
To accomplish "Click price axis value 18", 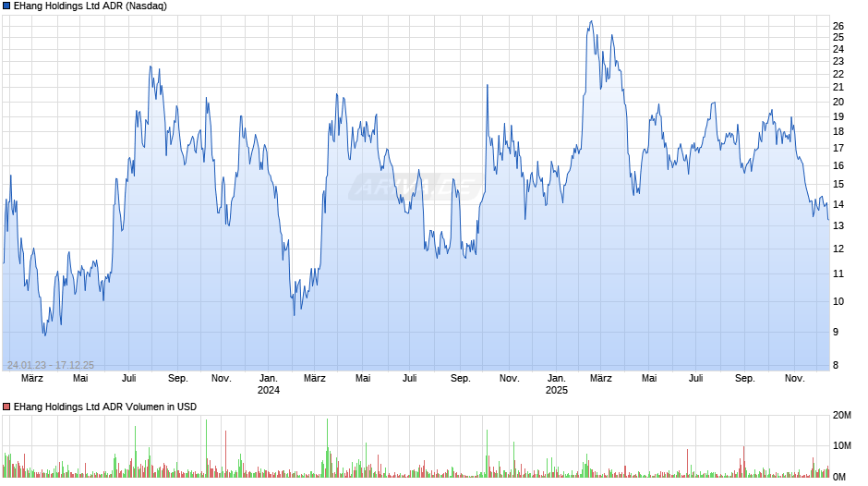I will coord(838,131).
